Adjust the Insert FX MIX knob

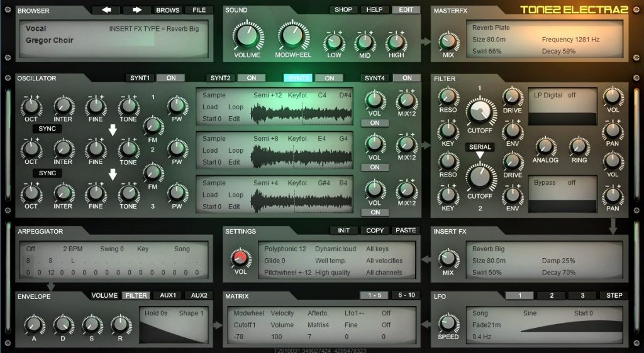tap(448, 259)
